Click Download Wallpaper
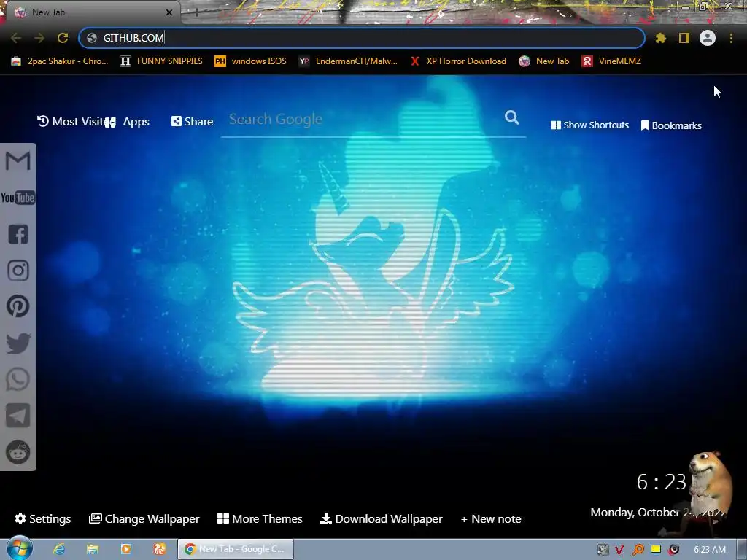 coord(381,518)
